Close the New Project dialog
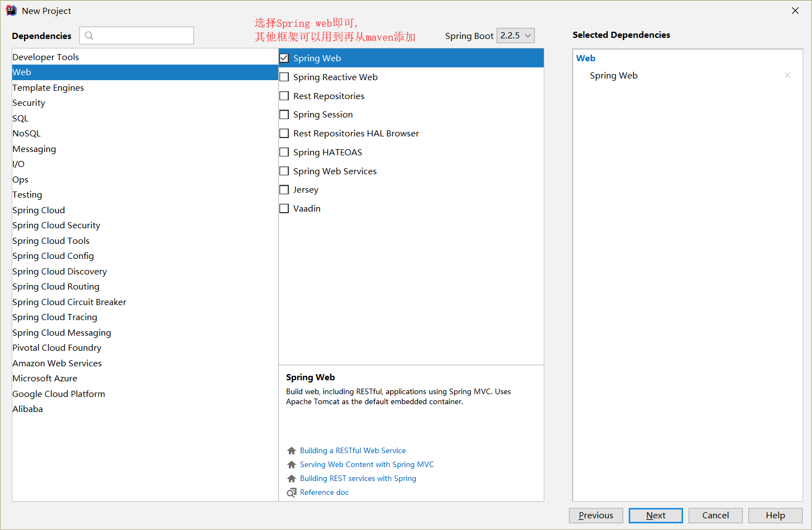The height and width of the screenshot is (530, 812). (x=795, y=11)
